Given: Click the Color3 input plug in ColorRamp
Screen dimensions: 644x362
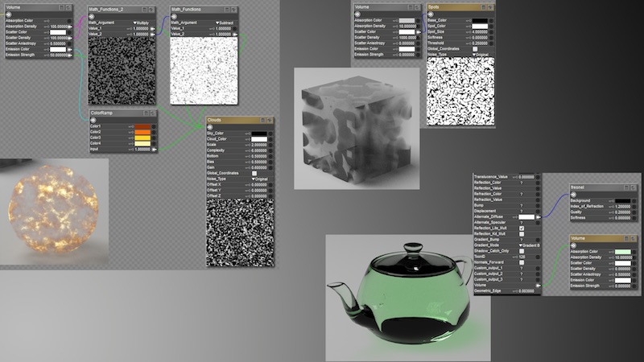Looking at the screenshot, I should 154,138.
